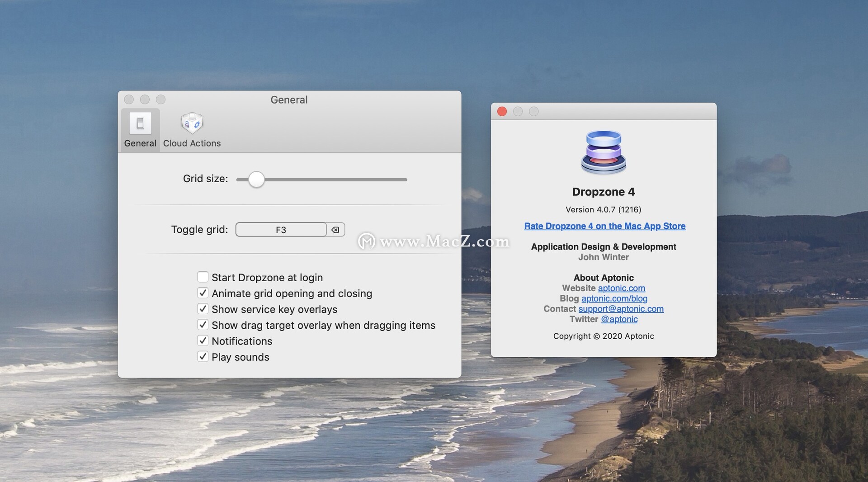This screenshot has height=482, width=868.
Task: Click the General window title
Action: coord(289,100)
